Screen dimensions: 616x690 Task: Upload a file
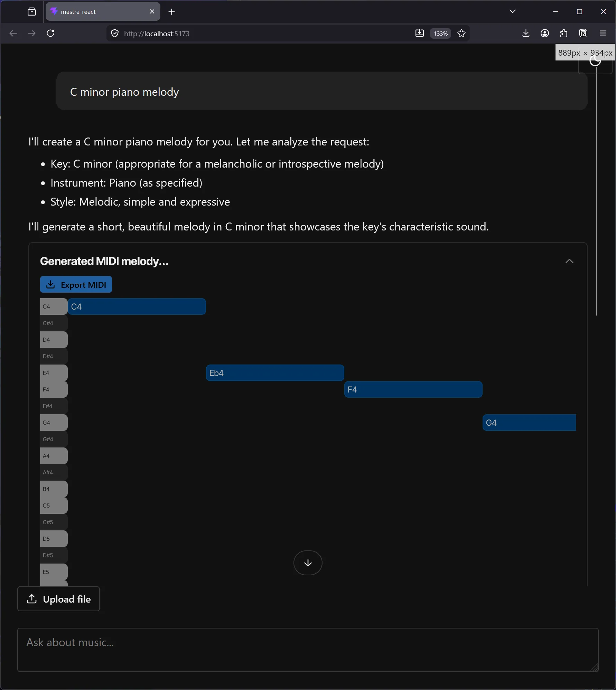pos(58,599)
